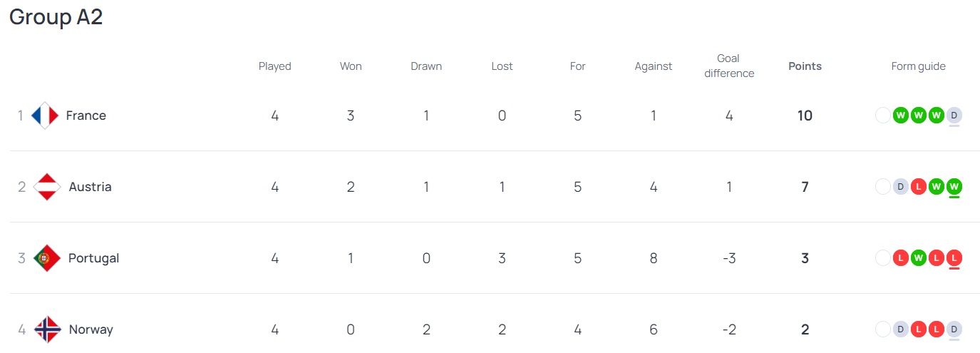
Task: Click Norway's underlined latest draw badge
Action: (x=954, y=329)
